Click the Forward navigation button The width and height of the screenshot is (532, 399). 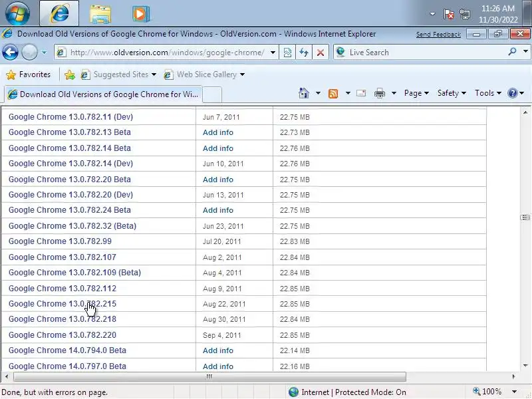(x=29, y=53)
